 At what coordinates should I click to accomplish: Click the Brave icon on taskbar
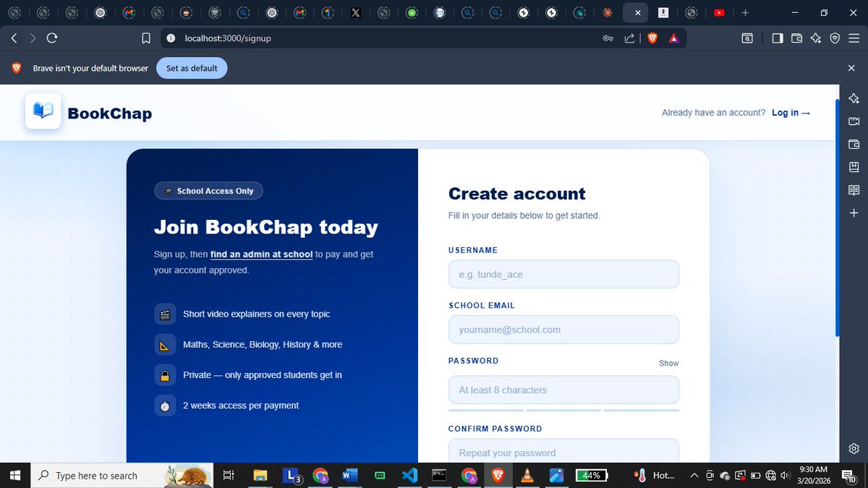498,475
